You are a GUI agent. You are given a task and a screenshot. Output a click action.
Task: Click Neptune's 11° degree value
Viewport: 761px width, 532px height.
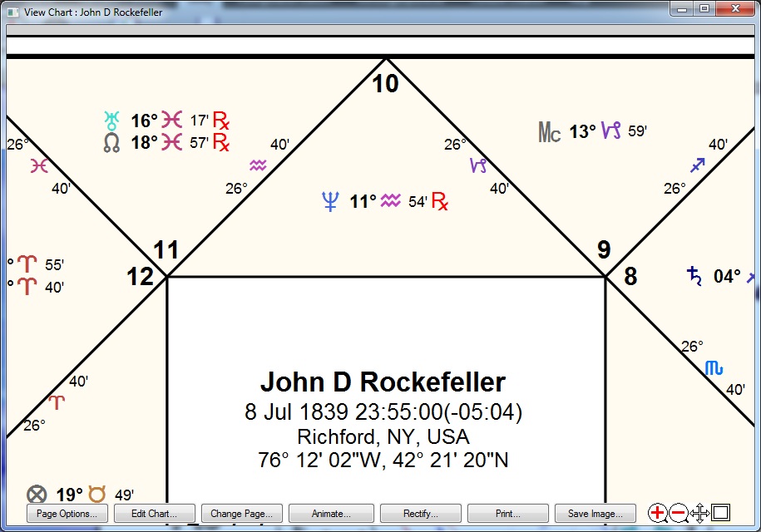[x=363, y=201]
